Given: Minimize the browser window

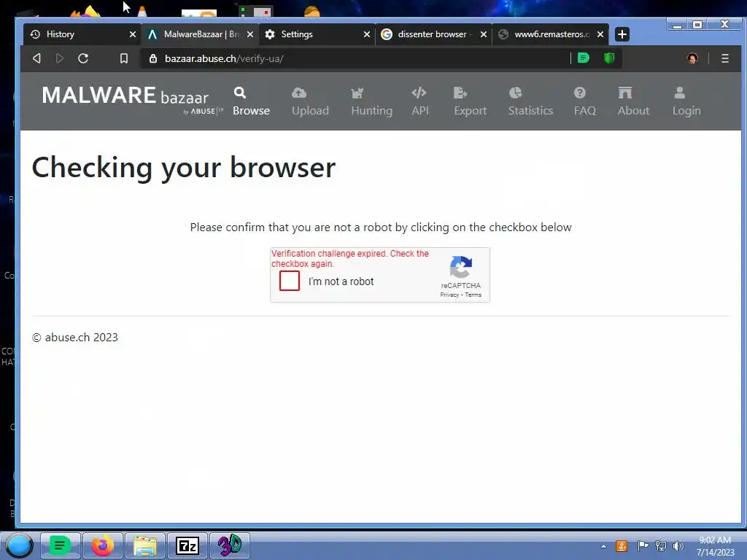Looking at the screenshot, I should (677, 24).
